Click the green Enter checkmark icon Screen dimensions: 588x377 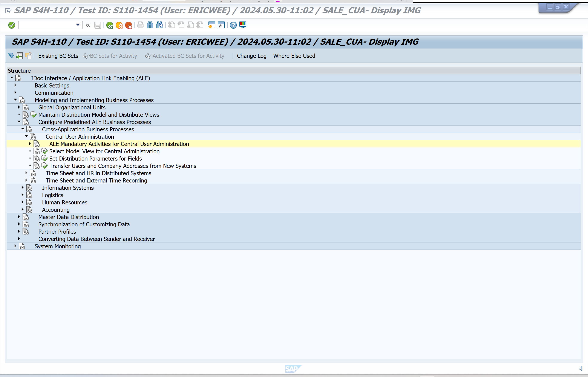click(12, 25)
